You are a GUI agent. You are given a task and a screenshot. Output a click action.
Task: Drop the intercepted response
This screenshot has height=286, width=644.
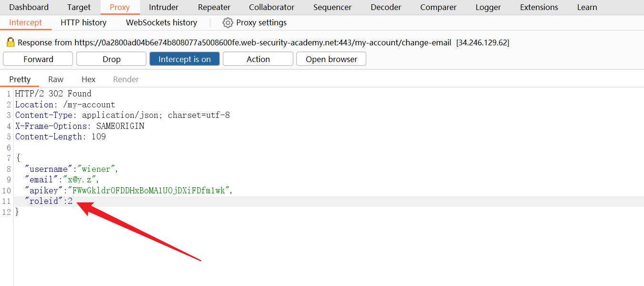pos(111,59)
